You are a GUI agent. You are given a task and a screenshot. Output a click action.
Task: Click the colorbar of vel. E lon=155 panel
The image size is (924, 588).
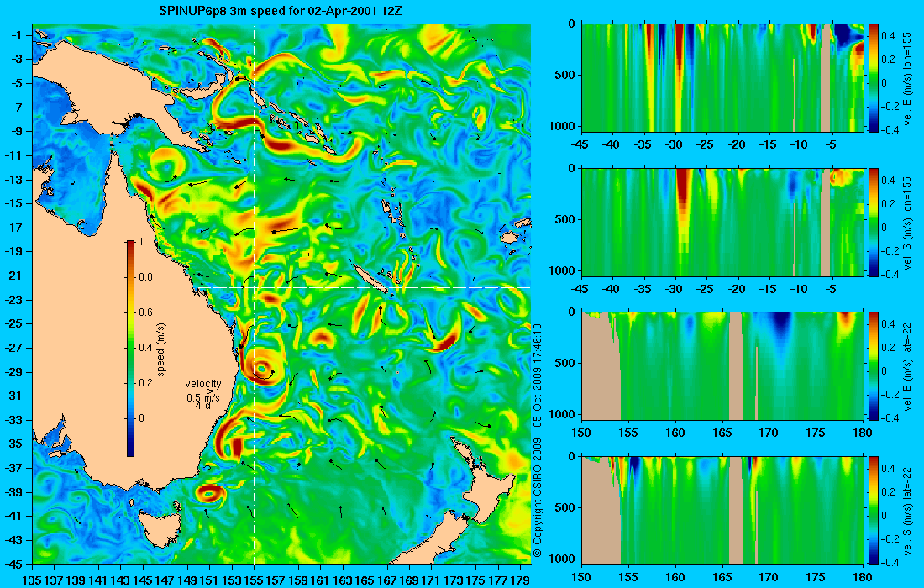point(874,77)
